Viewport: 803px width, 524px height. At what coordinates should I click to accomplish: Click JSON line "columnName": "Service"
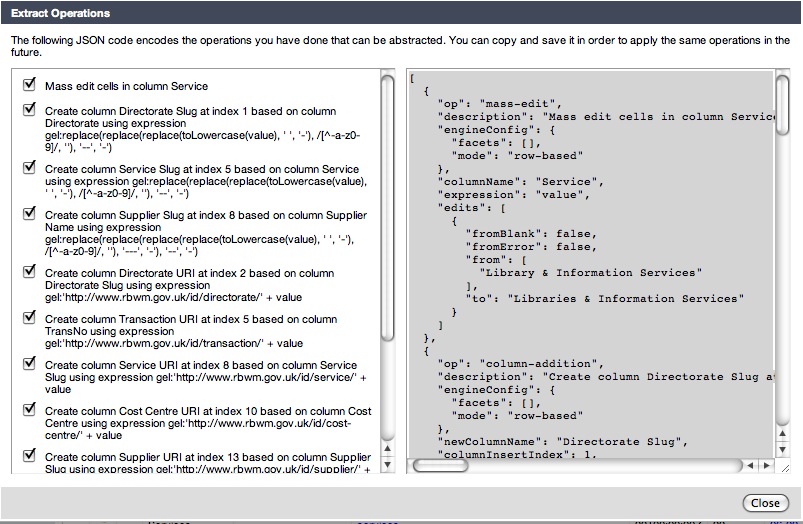tap(520, 181)
